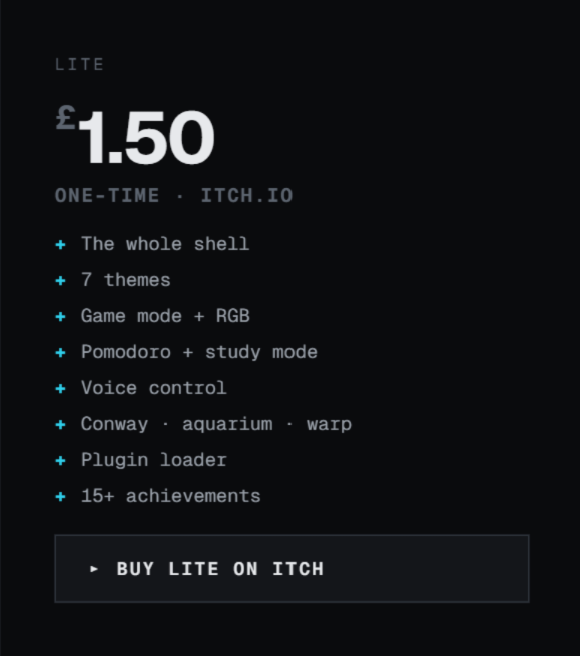This screenshot has width=580, height=656.
Task: Click the play arrow icon in buy button
Action: pyautogui.click(x=94, y=569)
